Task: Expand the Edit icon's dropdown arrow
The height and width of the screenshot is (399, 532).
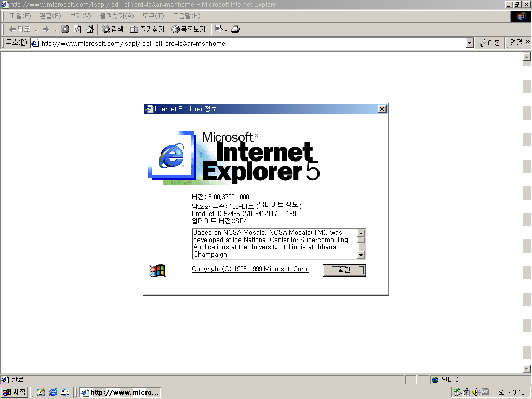Action: tap(225, 30)
